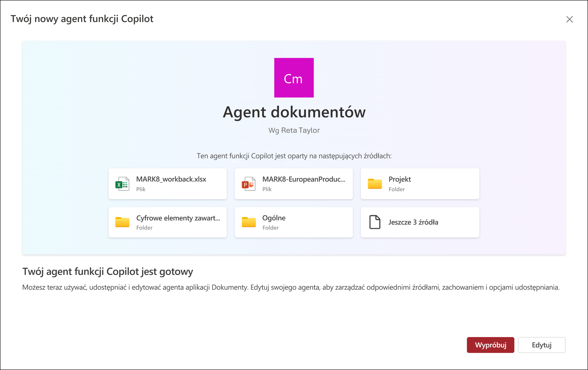Click the PowerPoint icon for MARK8-EuropeanProduc file
This screenshot has height=370, width=588.
coord(249,184)
